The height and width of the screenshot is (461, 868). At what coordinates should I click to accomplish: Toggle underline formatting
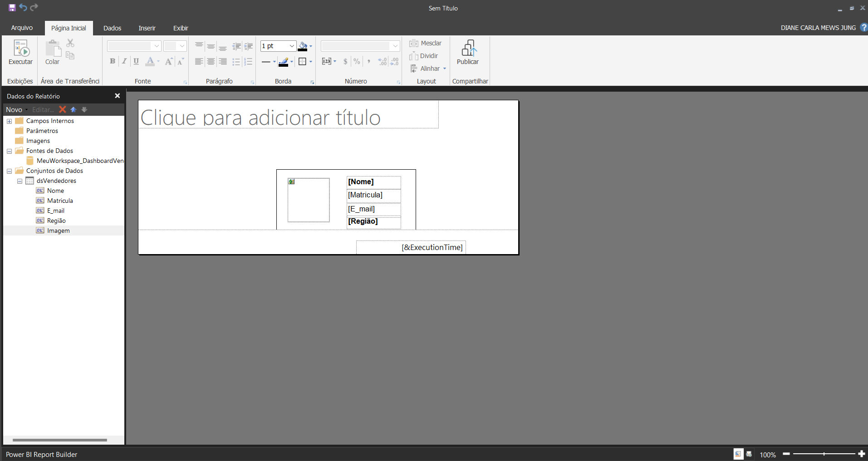tap(136, 61)
